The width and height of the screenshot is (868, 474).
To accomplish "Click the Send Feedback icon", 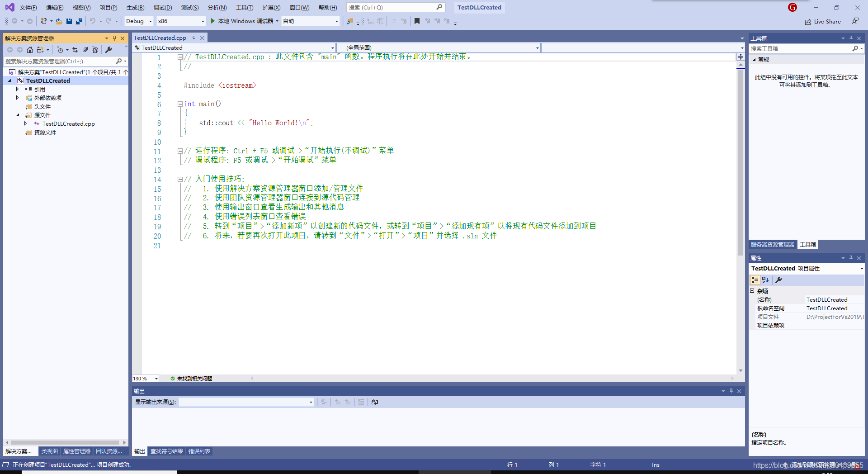I will click(855, 21).
